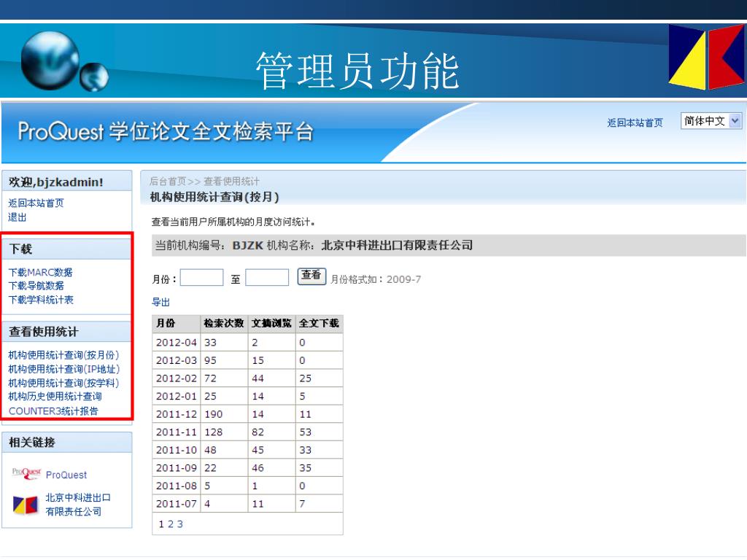Open the 简体中文 language dropdown
The width and height of the screenshot is (747, 560).
click(x=711, y=122)
